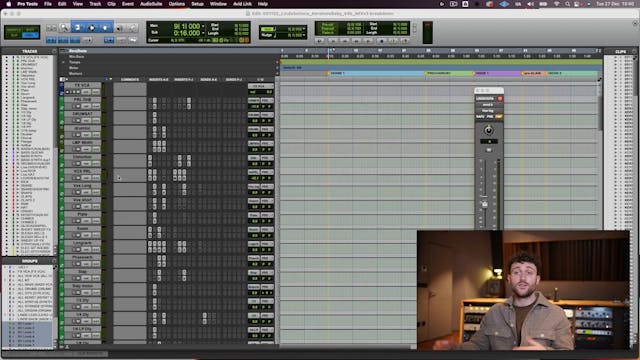Select the Scrubber tool

pos(119,28)
